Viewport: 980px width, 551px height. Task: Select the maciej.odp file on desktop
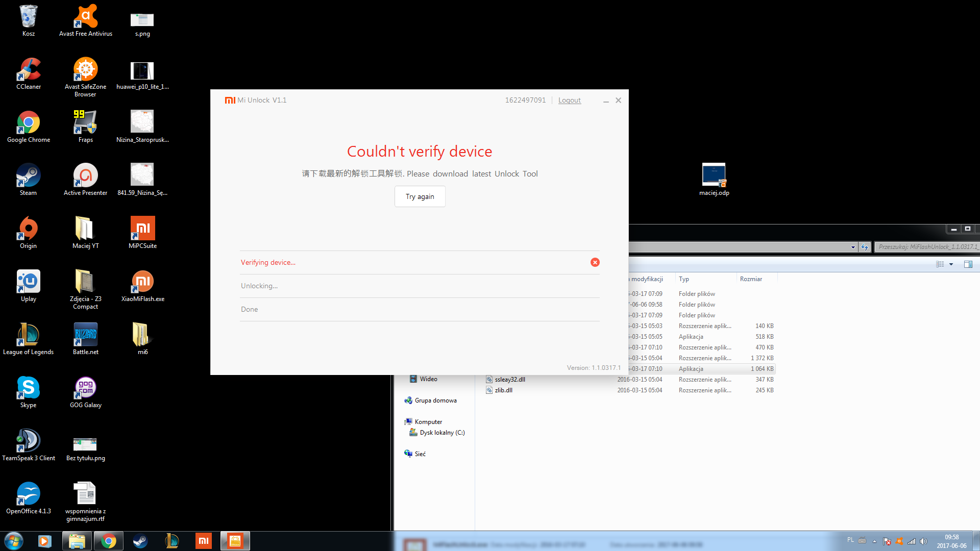pos(714,180)
